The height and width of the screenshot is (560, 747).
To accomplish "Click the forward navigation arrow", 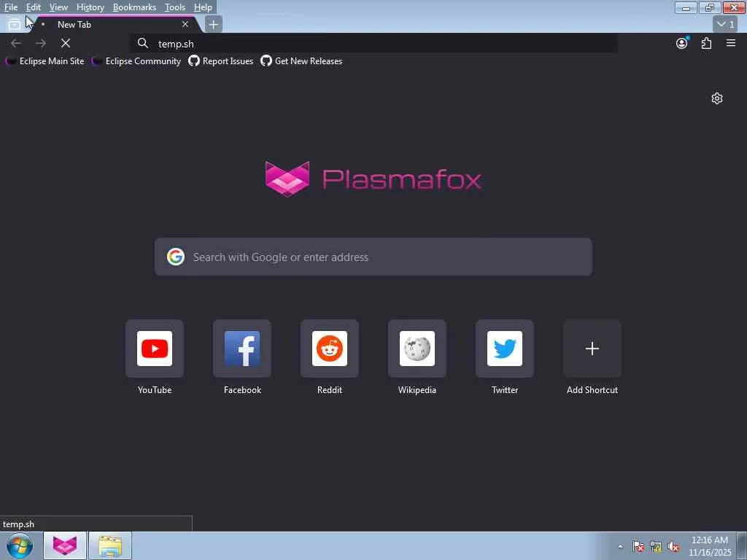I will 41,43.
